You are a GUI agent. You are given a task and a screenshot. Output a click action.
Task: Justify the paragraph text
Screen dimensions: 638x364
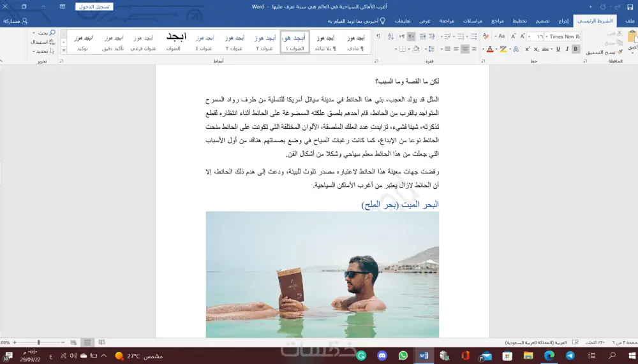point(448,49)
